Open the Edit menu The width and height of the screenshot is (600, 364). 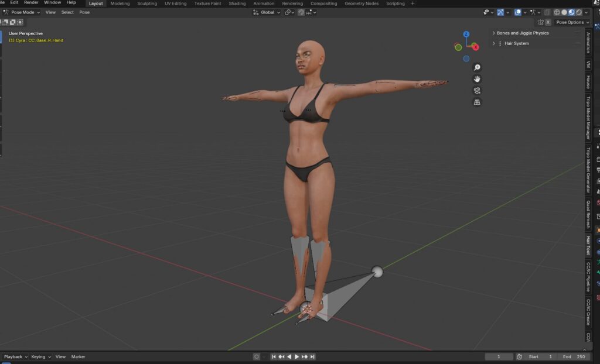pyautogui.click(x=14, y=3)
